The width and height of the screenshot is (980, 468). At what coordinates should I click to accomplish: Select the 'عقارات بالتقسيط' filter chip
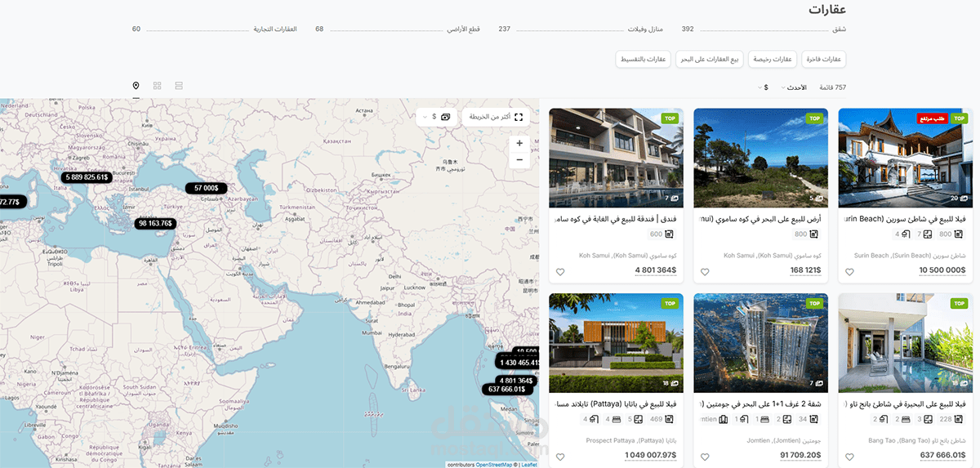tap(644, 59)
